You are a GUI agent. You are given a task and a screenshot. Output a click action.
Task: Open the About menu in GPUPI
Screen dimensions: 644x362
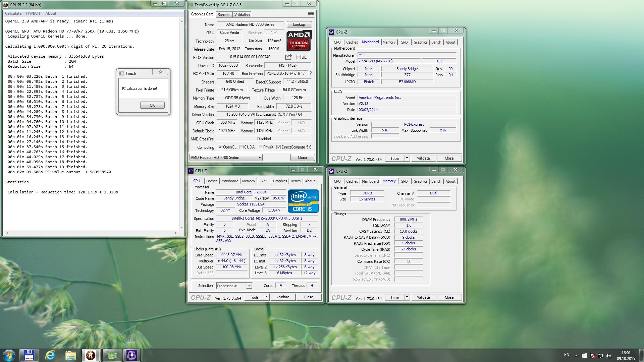pos(51,13)
